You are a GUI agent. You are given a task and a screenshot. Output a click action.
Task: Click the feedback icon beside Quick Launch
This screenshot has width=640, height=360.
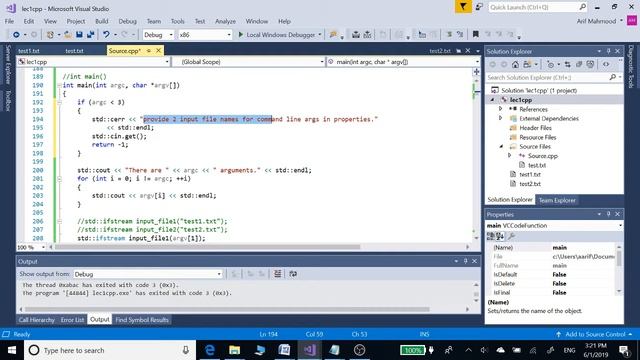tap(479, 7)
